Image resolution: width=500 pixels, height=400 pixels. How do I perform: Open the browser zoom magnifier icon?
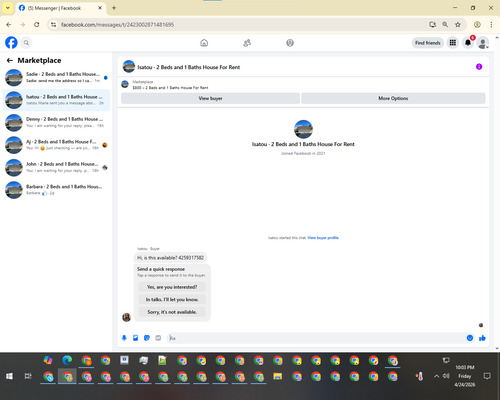click(445, 25)
